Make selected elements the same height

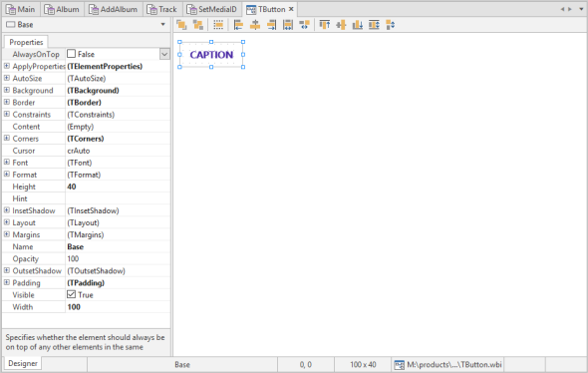click(375, 25)
